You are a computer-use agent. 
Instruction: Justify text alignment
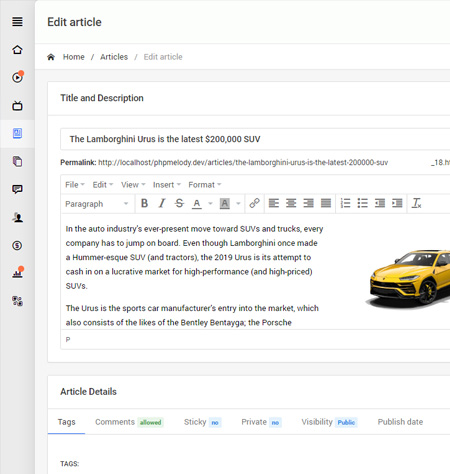[x=326, y=203]
